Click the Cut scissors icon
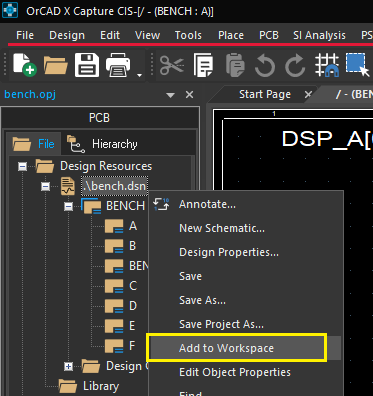This screenshot has height=396, width=373. pos(171,65)
